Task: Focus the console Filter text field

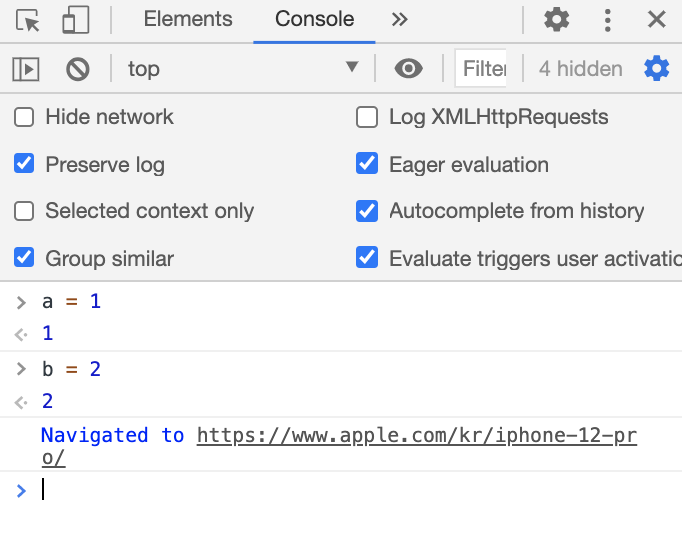Action: click(x=483, y=69)
